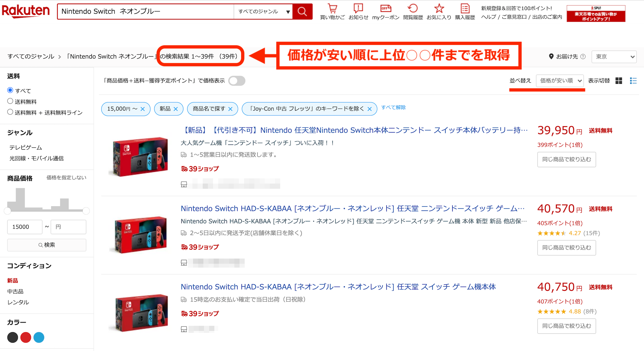644x351 pixels.
Task: Click the red search magnifier button
Action: coord(302,12)
